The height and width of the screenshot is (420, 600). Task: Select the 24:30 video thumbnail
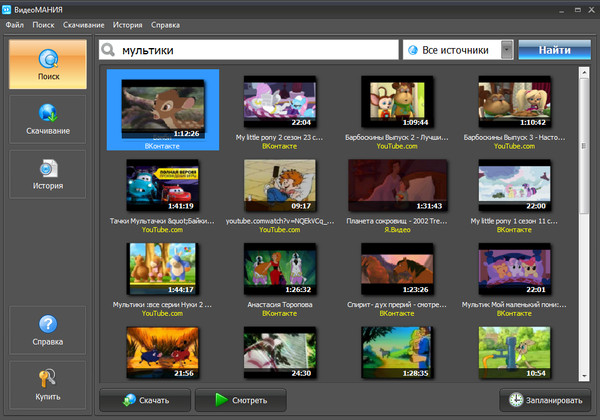280,352
